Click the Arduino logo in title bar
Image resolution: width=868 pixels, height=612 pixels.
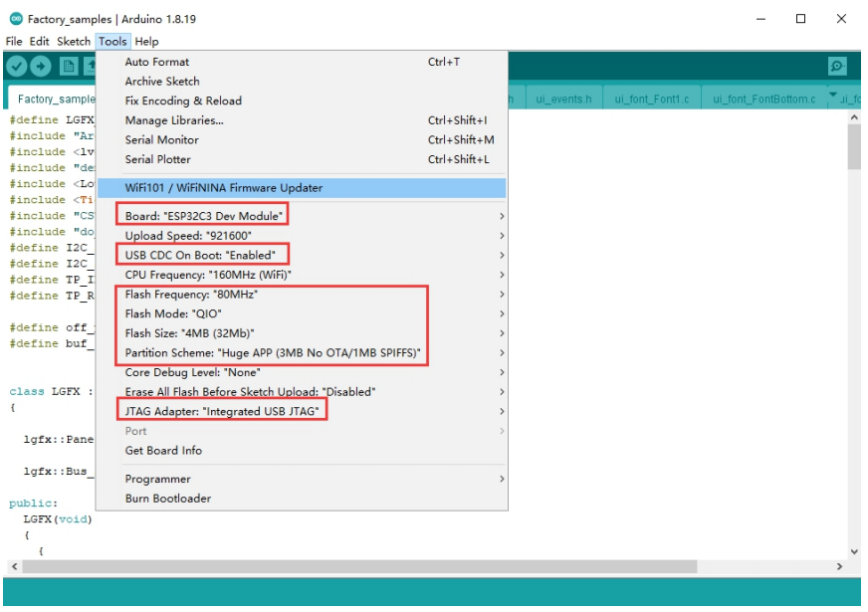(16, 18)
